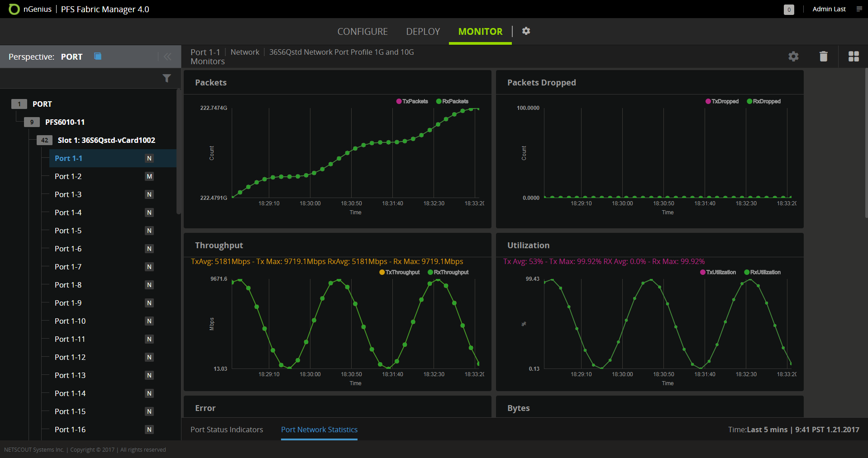This screenshot has width=868, height=458.
Task: Click the trash delete icon
Action: coord(824,57)
